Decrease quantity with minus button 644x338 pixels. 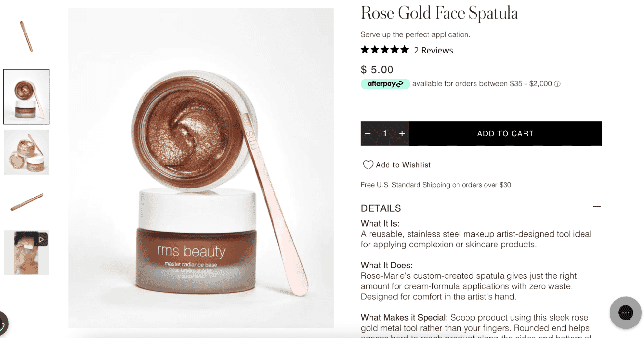368,133
